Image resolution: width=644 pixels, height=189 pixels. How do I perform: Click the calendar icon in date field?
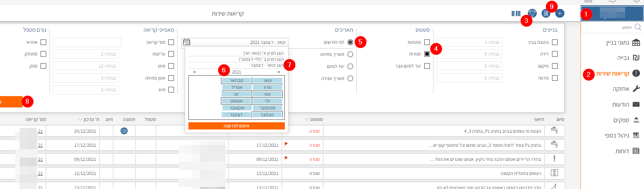click(x=186, y=42)
